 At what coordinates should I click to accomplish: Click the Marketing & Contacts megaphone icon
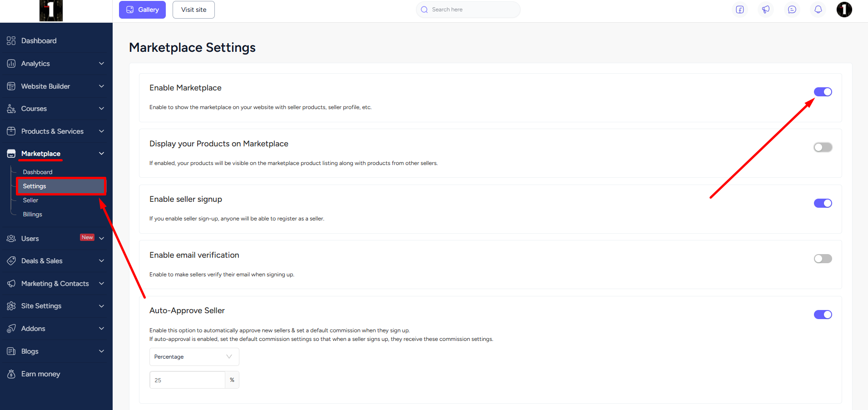[x=11, y=284]
